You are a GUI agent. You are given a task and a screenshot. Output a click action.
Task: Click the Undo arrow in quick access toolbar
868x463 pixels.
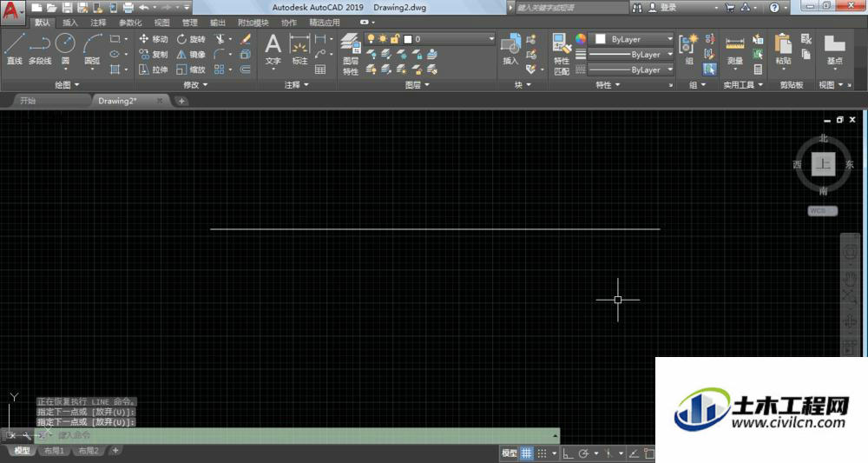tap(144, 8)
